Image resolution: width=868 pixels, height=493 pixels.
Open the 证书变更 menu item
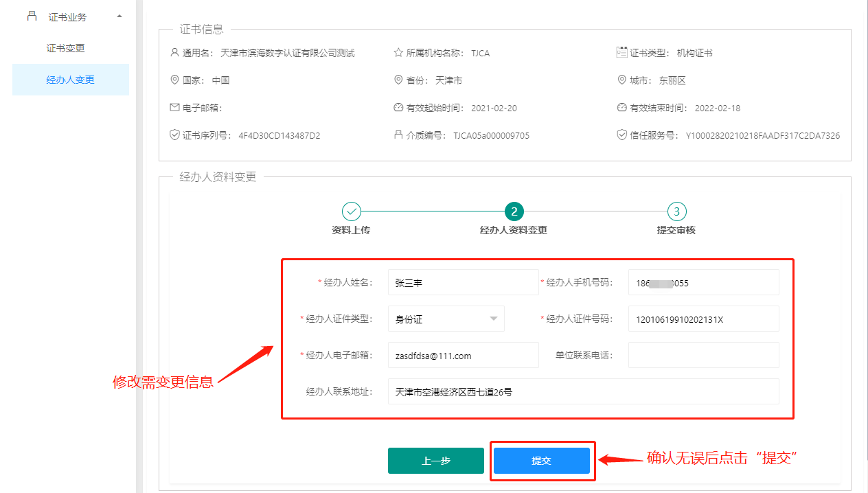click(66, 48)
